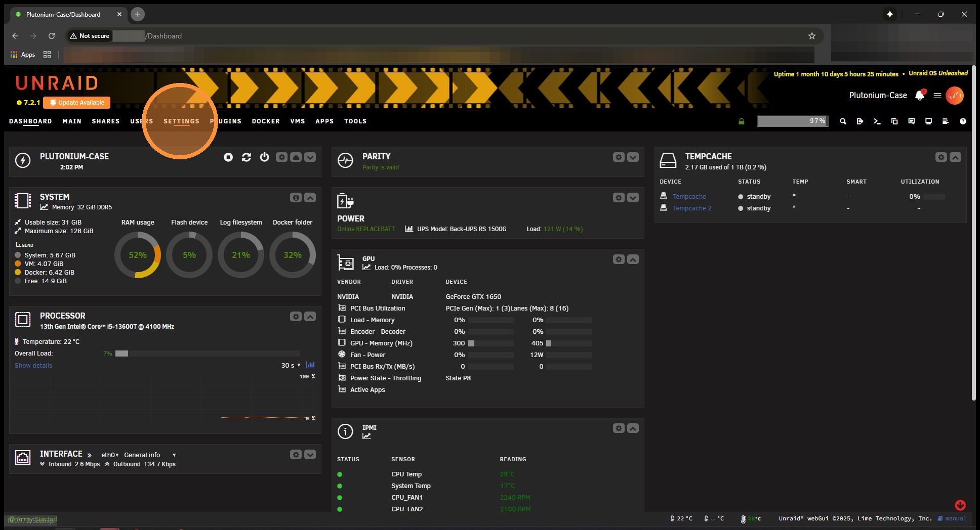
Task: Open the terminal from the header
Action: [877, 121]
